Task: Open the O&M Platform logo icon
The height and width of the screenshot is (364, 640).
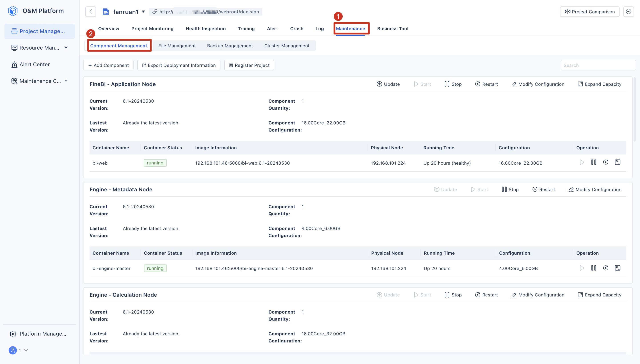Action: (12, 11)
